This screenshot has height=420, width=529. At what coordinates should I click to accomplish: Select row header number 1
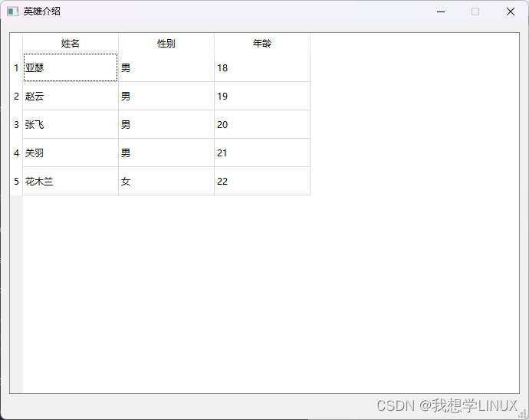(16, 67)
